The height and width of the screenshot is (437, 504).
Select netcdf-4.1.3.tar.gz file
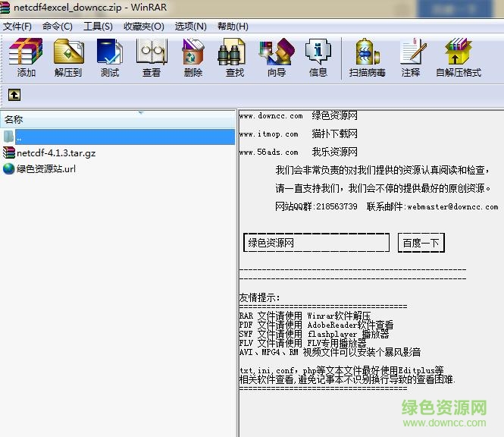click(56, 152)
